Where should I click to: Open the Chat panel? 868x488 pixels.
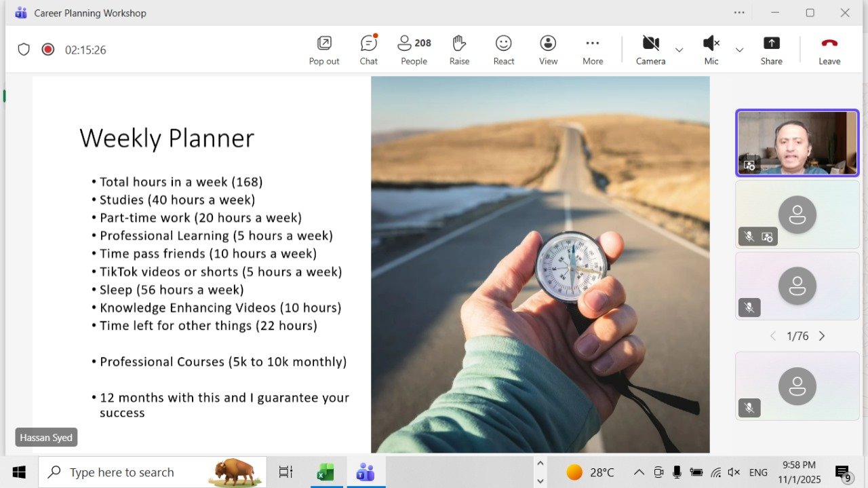click(x=368, y=50)
